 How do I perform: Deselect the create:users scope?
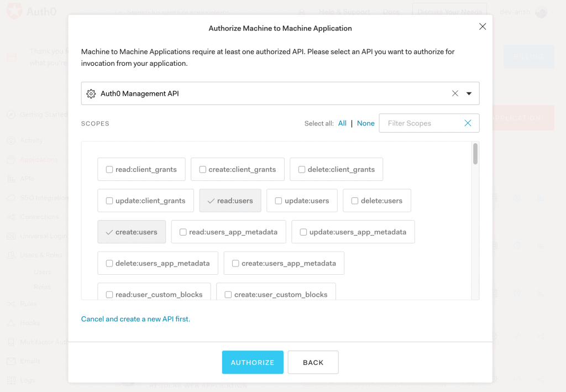pos(109,232)
